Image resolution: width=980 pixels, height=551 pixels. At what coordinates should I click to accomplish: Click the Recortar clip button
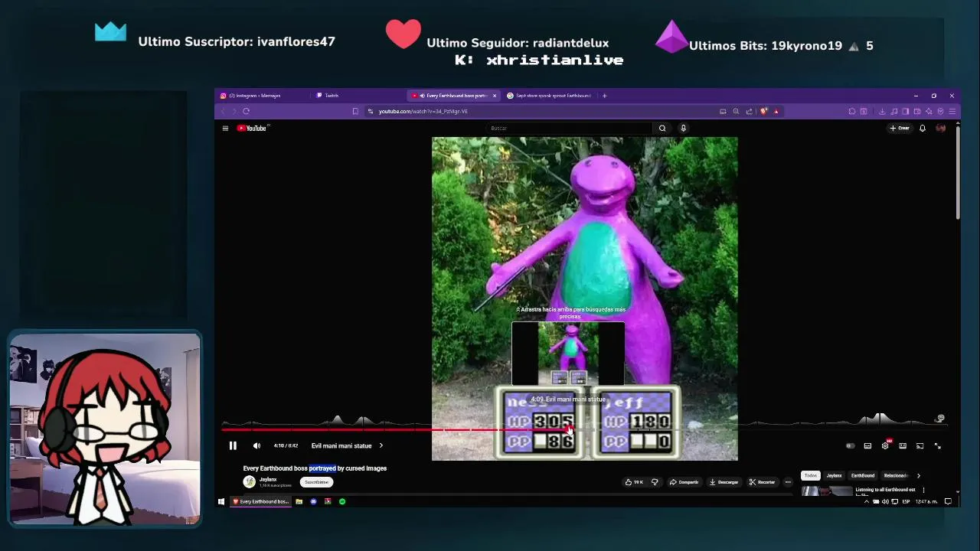click(x=762, y=482)
